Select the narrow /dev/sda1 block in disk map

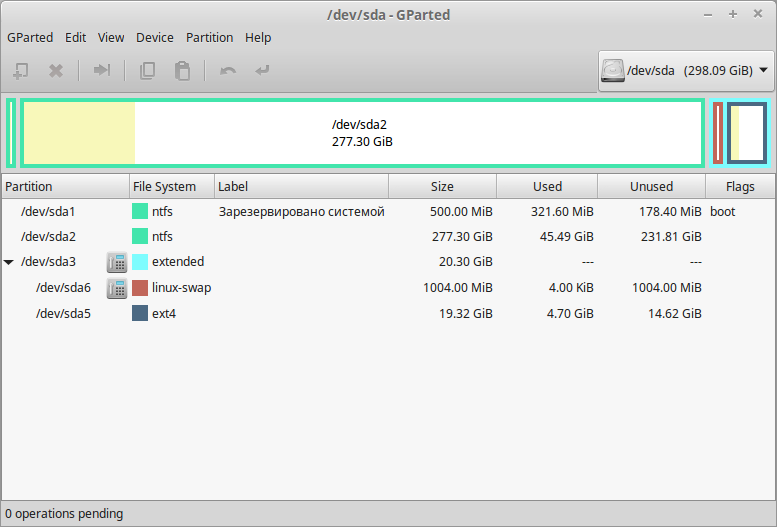click(x=11, y=133)
